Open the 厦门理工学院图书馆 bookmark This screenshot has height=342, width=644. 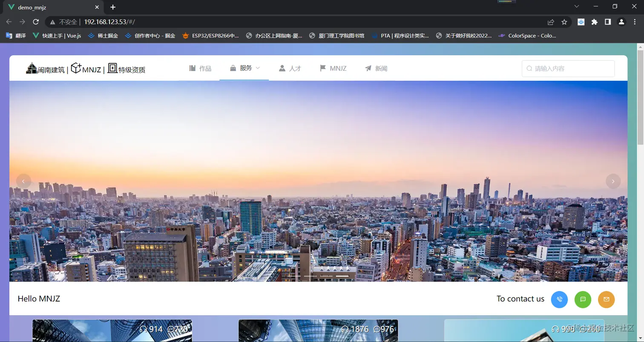point(336,36)
